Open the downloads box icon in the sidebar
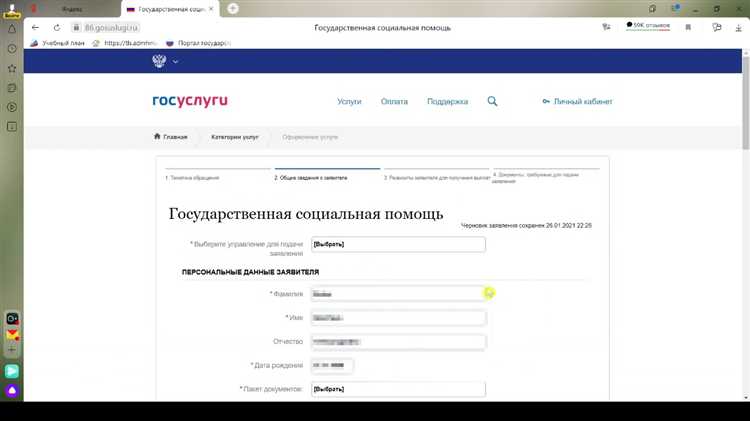The image size is (750, 421). (12, 127)
